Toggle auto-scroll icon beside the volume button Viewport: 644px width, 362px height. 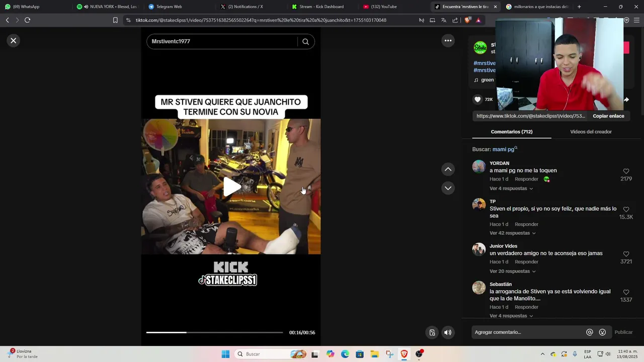(432, 332)
